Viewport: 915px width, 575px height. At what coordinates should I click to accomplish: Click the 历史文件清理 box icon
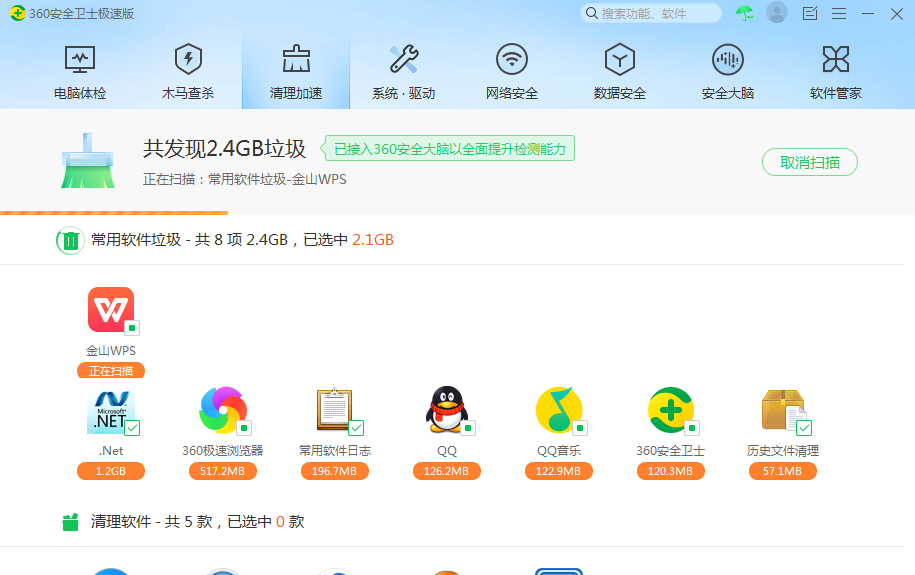[x=783, y=410]
